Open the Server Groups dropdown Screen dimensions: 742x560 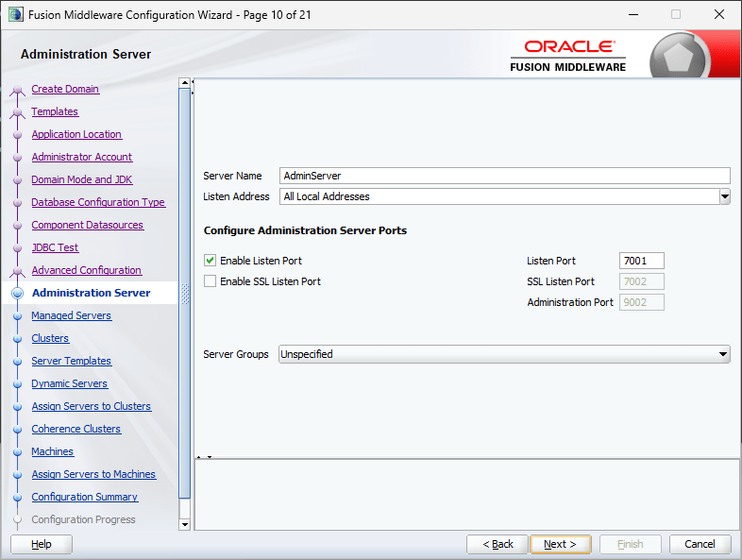[x=504, y=354]
